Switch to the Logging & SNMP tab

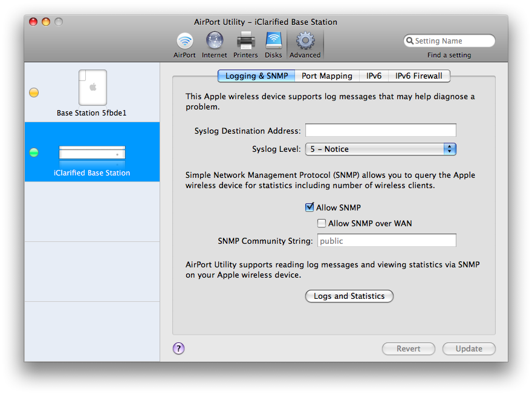256,76
